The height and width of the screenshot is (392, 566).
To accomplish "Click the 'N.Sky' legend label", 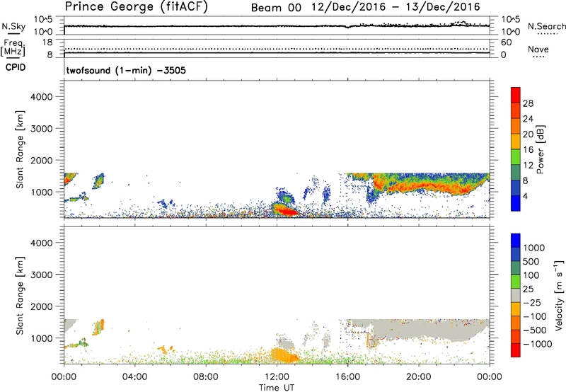I will click(13, 27).
